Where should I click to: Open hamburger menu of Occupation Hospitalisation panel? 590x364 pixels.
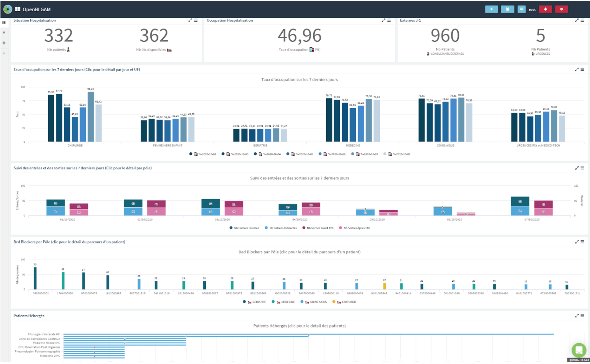pyautogui.click(x=389, y=20)
